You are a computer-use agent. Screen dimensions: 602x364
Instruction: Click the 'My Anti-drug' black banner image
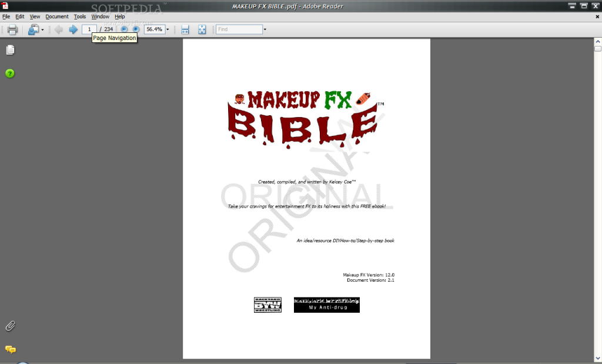(x=327, y=305)
